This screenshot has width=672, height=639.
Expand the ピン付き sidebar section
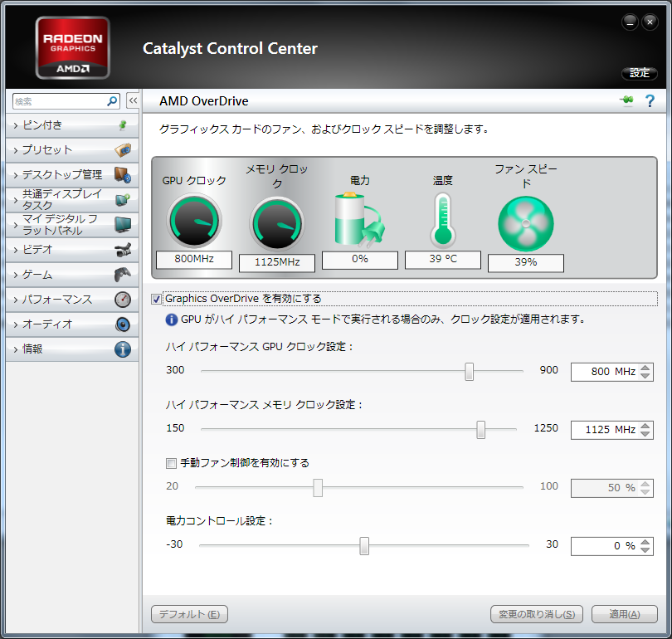point(71,125)
